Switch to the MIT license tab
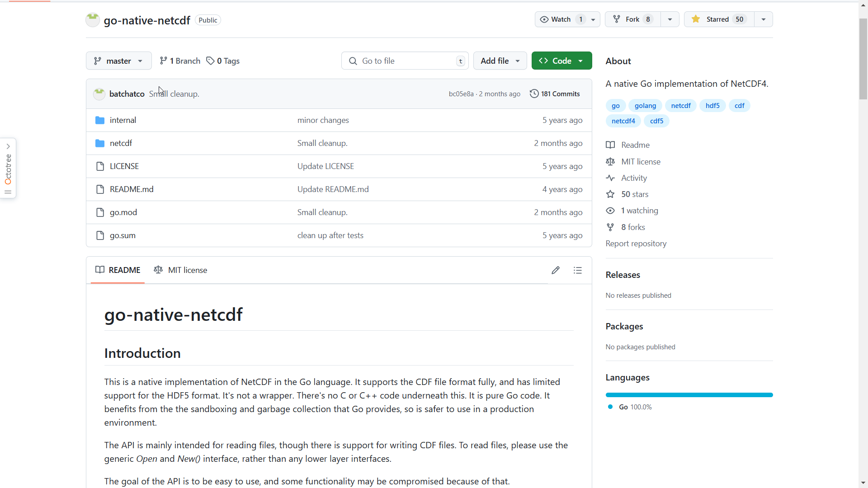Image resolution: width=868 pixels, height=488 pixels. [181, 270]
